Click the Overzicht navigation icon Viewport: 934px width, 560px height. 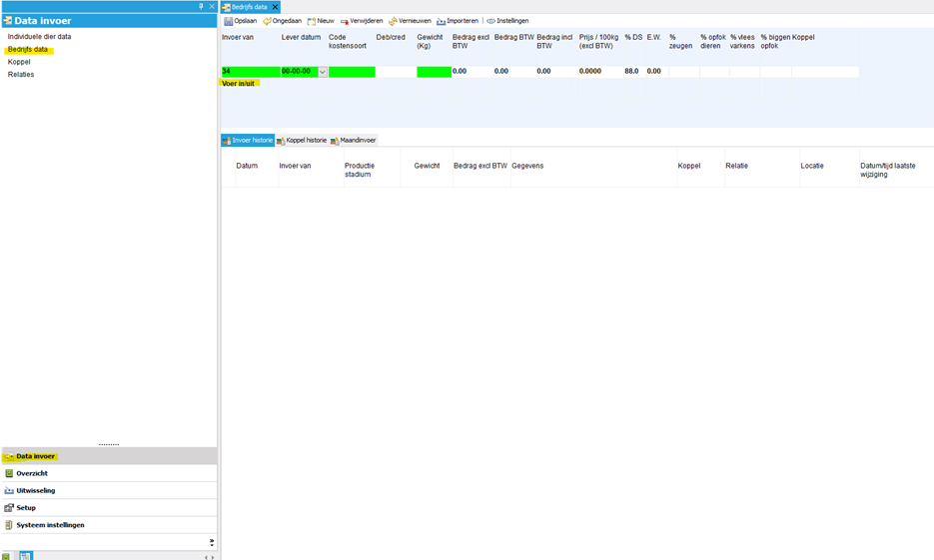9,473
